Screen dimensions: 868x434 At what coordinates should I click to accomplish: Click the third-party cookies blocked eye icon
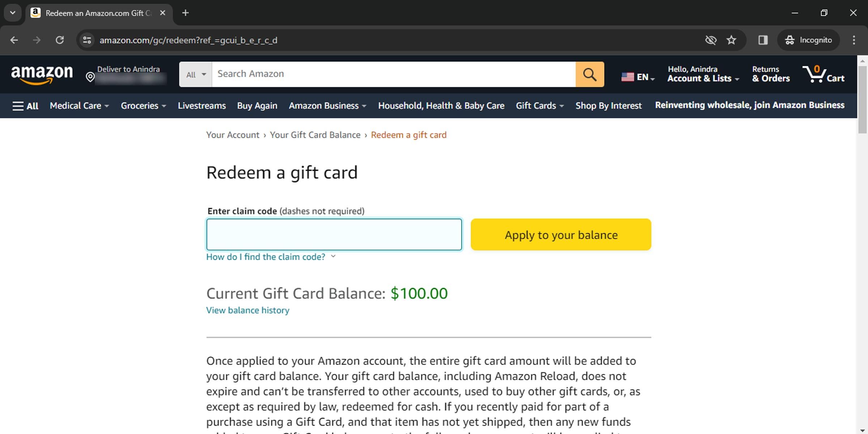pyautogui.click(x=711, y=40)
